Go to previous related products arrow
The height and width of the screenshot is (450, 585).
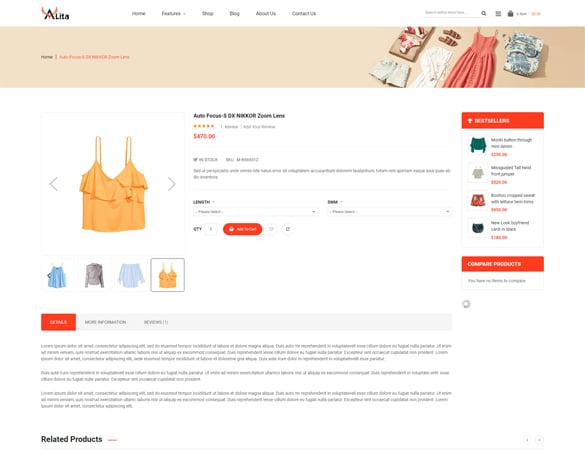pyautogui.click(x=527, y=440)
